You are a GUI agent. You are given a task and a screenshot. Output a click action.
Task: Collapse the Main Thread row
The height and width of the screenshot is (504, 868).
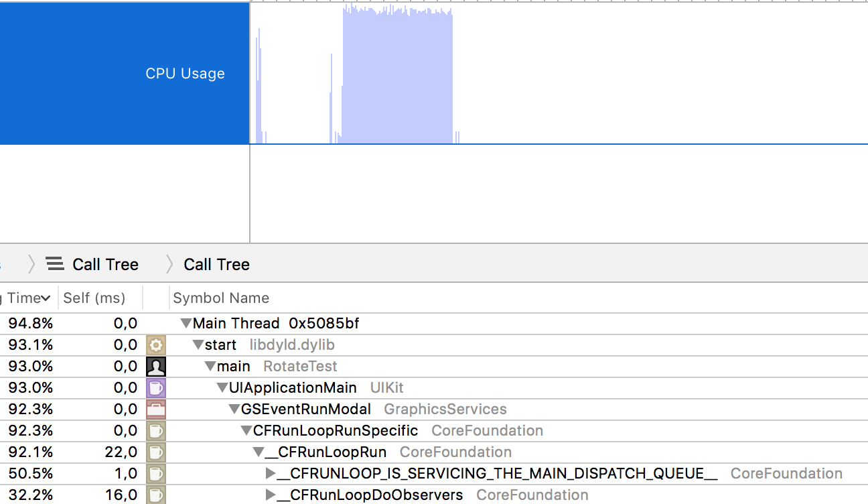[186, 324]
